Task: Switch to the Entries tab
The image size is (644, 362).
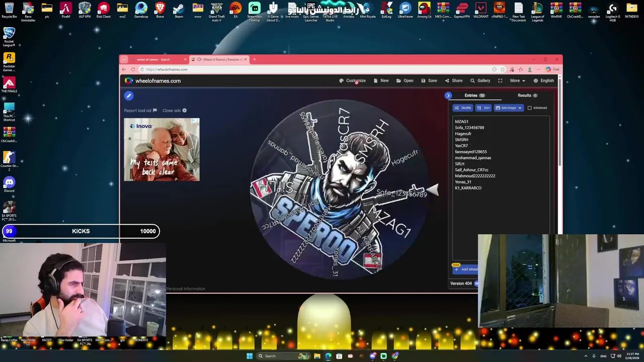Action: [x=474, y=96]
